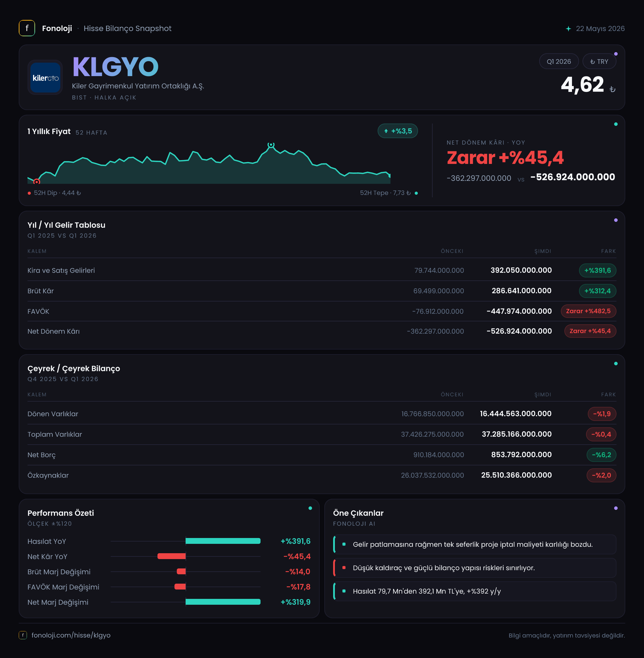Click the value 16.444.563.000.000

pyautogui.click(x=516, y=414)
